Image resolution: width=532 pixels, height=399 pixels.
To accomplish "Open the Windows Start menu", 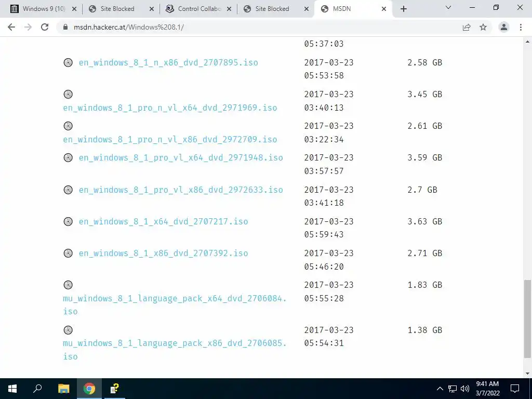I will coord(12,389).
